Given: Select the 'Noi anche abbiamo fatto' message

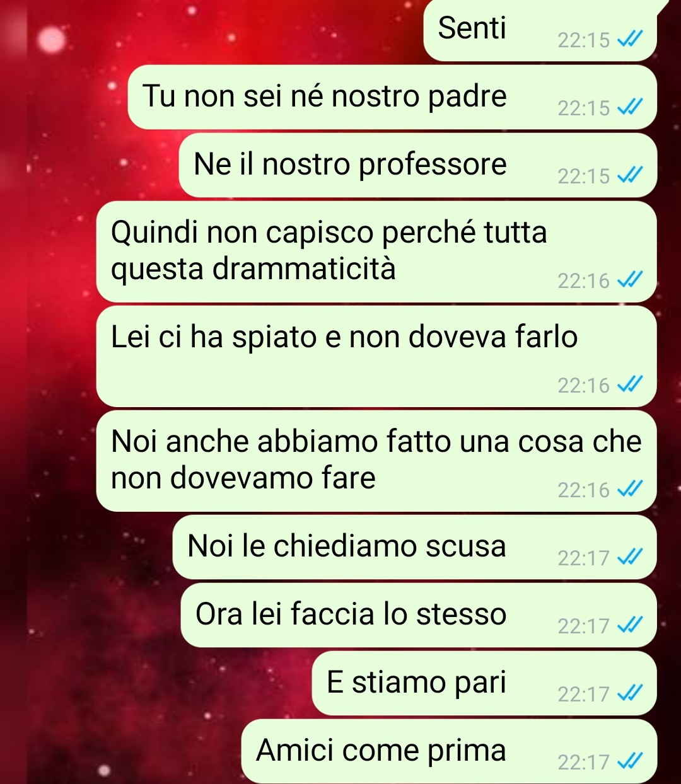Looking at the screenshot, I should point(376,461).
